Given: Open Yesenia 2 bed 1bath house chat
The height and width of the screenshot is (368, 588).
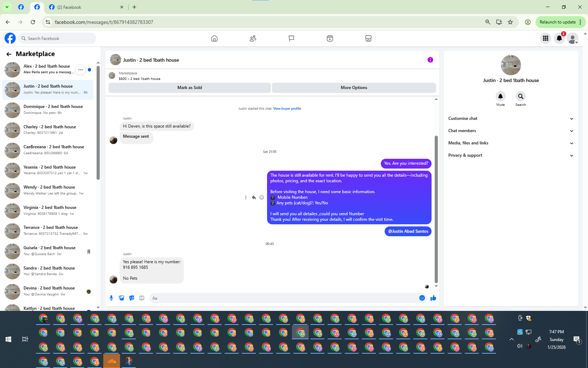Looking at the screenshot, I should click(x=48, y=170).
